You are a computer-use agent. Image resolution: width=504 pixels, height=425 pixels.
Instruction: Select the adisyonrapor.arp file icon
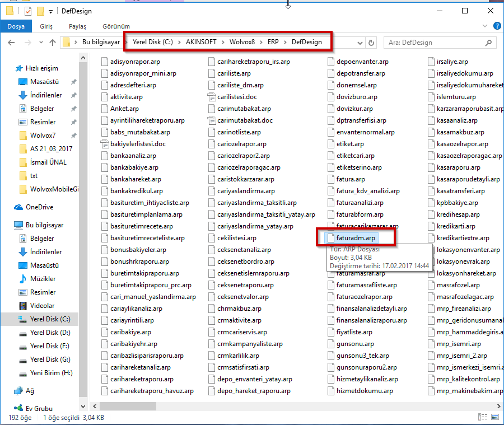105,62
